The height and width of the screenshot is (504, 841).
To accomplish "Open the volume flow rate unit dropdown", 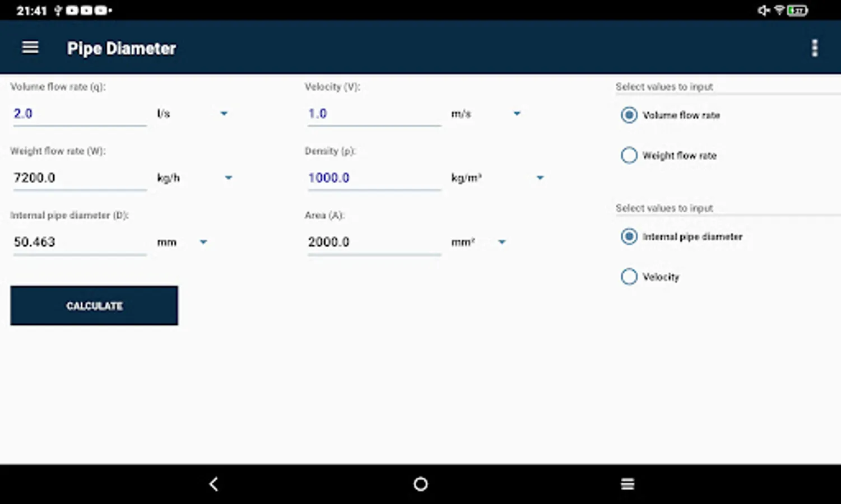I will [224, 113].
